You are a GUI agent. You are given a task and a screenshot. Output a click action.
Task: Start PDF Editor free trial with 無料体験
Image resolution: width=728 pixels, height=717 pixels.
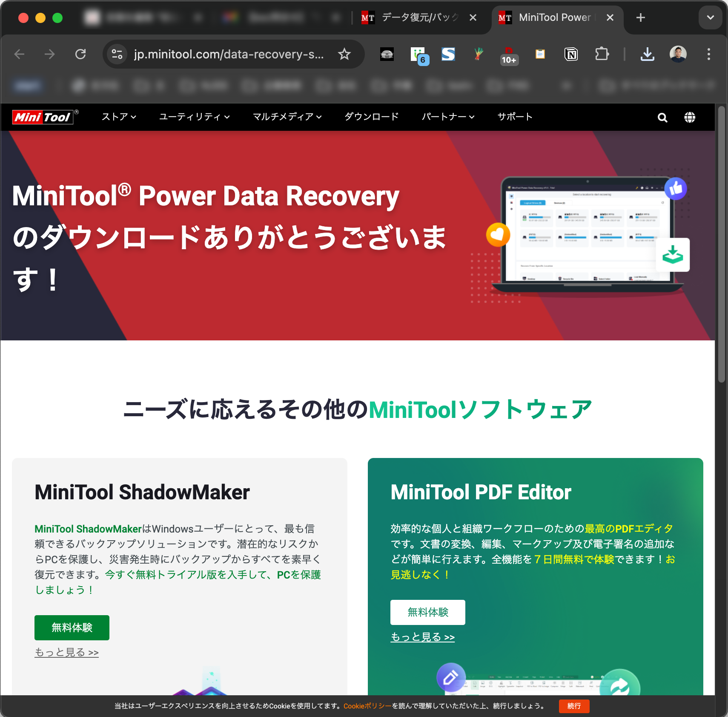tap(428, 612)
